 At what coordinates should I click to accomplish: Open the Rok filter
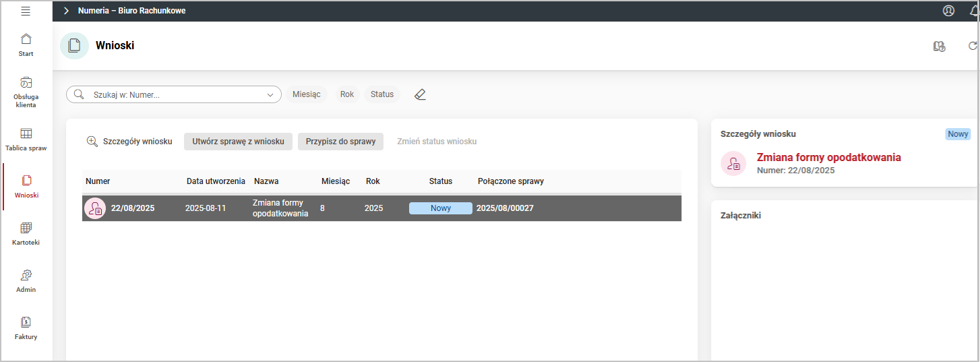pyautogui.click(x=347, y=94)
